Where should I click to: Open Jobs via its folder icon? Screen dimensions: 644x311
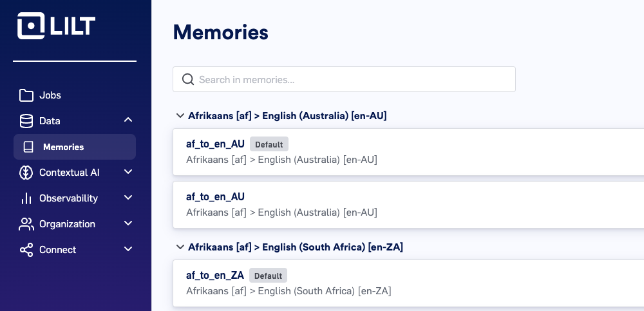pos(26,95)
